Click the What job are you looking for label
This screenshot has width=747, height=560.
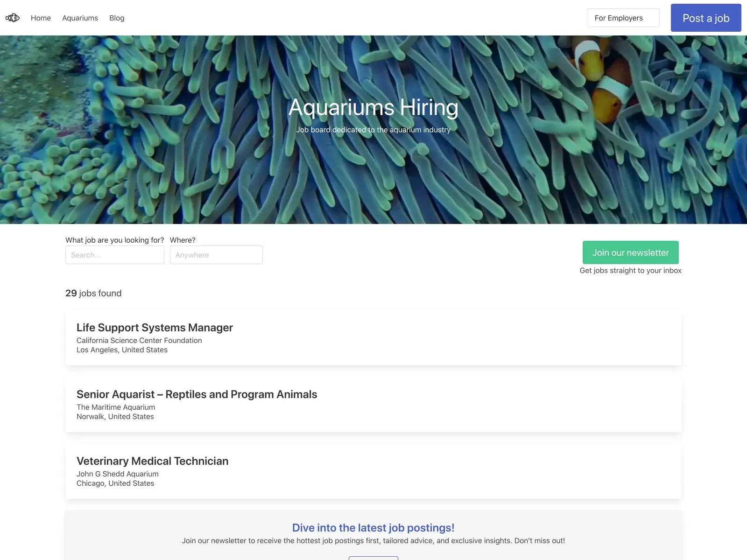pyautogui.click(x=115, y=240)
